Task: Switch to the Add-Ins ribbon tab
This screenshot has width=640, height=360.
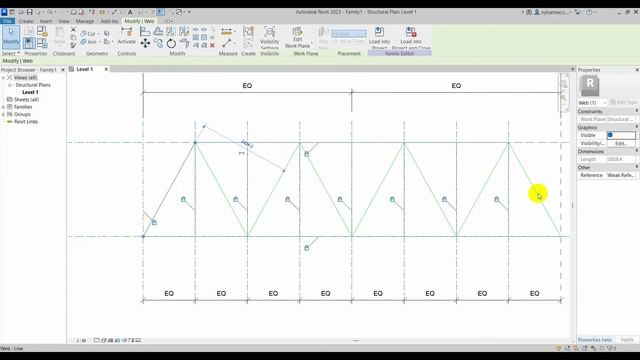Action: pyautogui.click(x=109, y=21)
